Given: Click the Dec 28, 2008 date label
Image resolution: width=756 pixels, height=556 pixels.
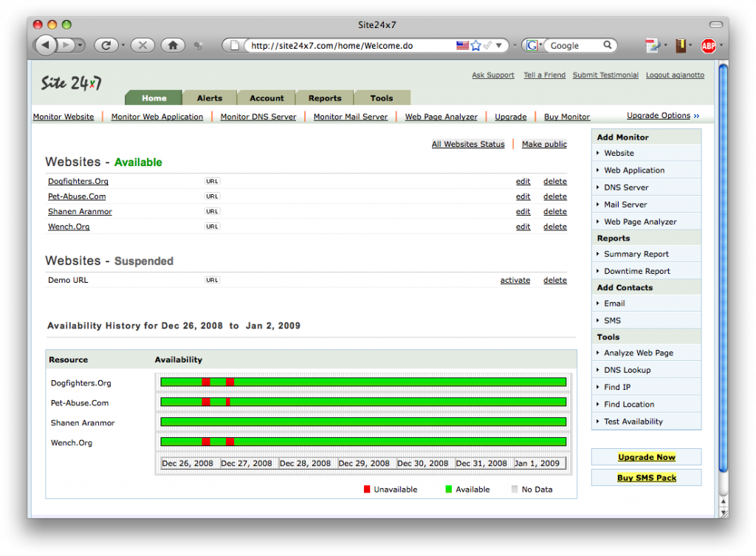Looking at the screenshot, I should (x=305, y=464).
